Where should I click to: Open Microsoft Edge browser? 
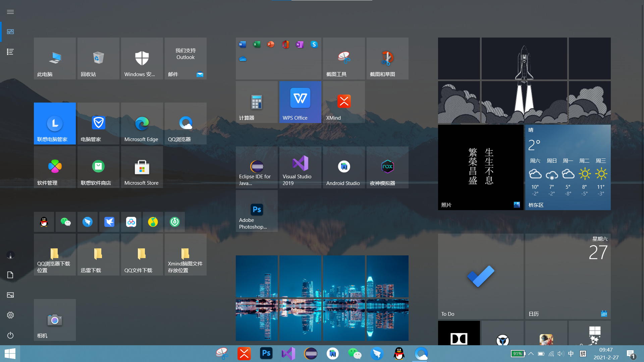(x=141, y=123)
